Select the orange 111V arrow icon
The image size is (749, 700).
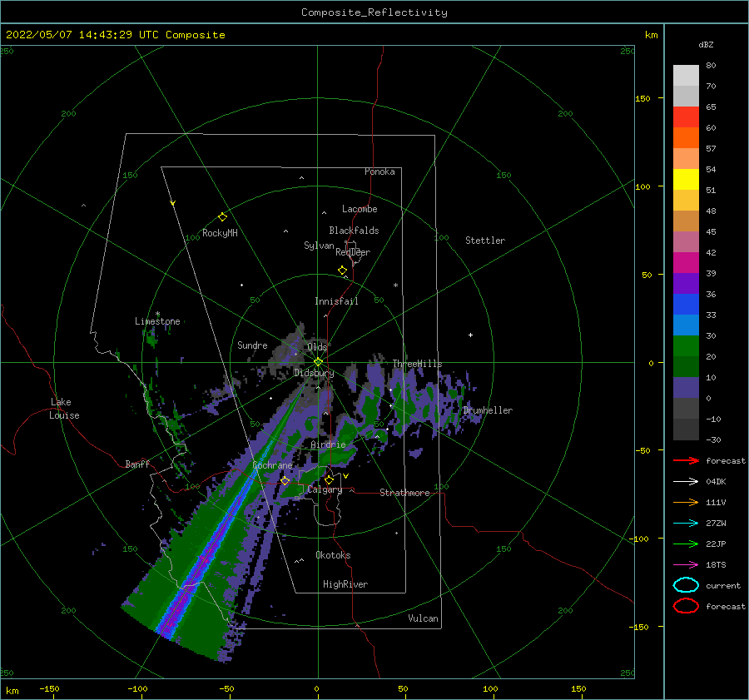pyautogui.click(x=686, y=502)
